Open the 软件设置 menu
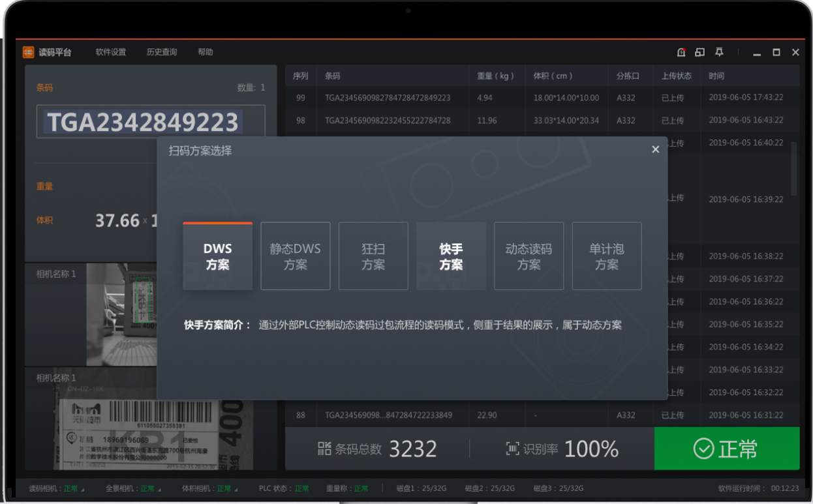The width and height of the screenshot is (813, 504). [110, 52]
